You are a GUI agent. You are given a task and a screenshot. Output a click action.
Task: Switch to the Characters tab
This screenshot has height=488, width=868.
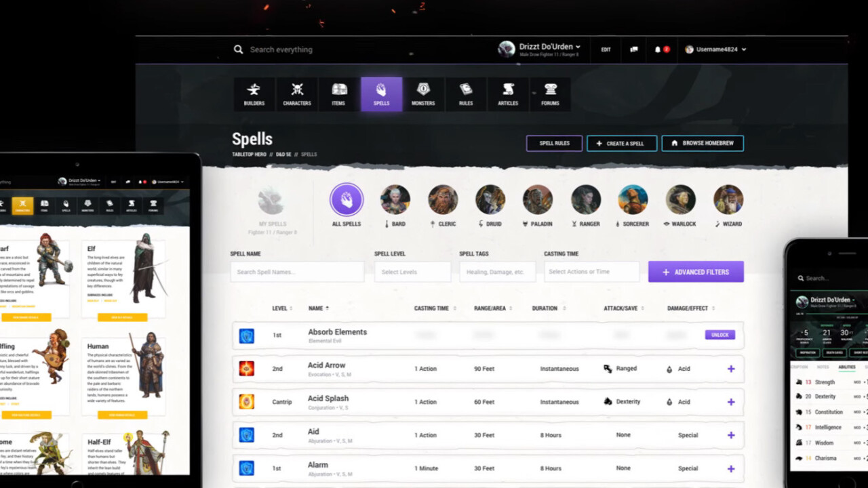[x=297, y=94]
